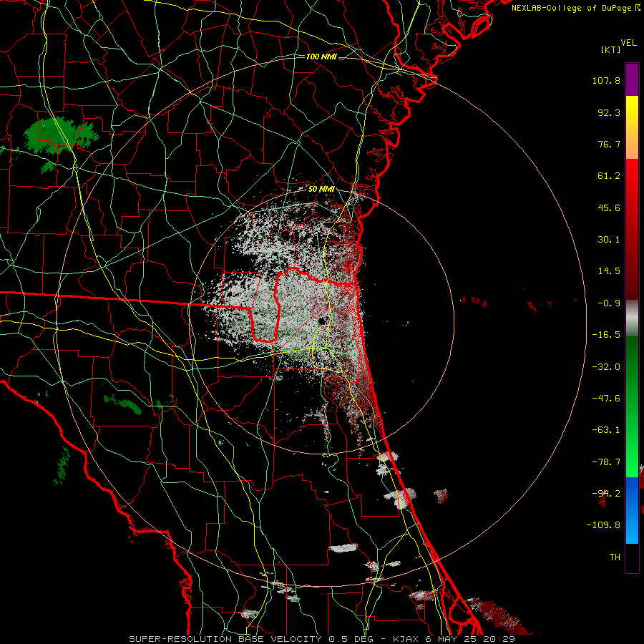Click the -63.1 legend value
Screen dimensions: 644x644
pyautogui.click(x=606, y=430)
